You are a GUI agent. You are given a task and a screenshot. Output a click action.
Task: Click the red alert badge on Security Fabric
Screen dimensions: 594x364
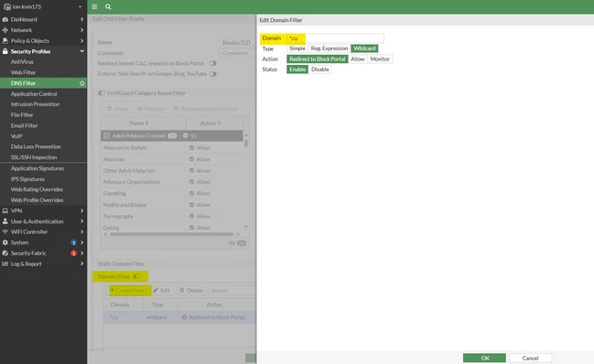[x=73, y=253]
